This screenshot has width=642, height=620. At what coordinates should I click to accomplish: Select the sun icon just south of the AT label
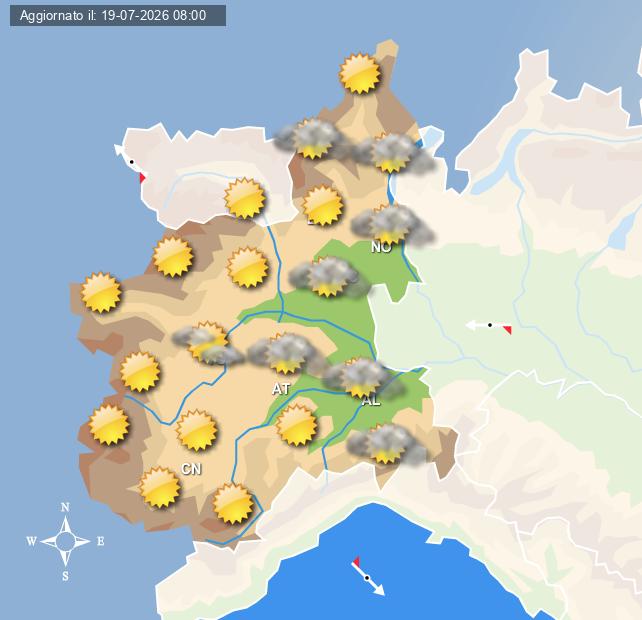296,425
